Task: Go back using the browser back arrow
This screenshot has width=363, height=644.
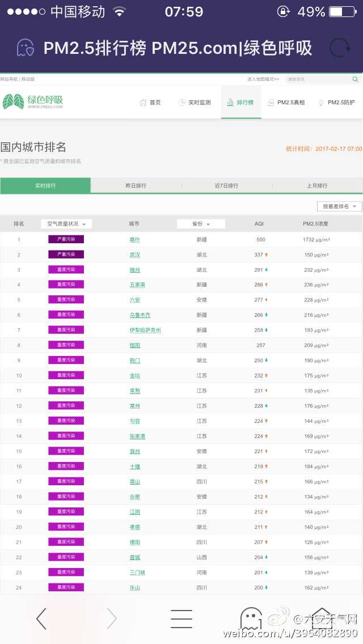Action: coord(41,618)
